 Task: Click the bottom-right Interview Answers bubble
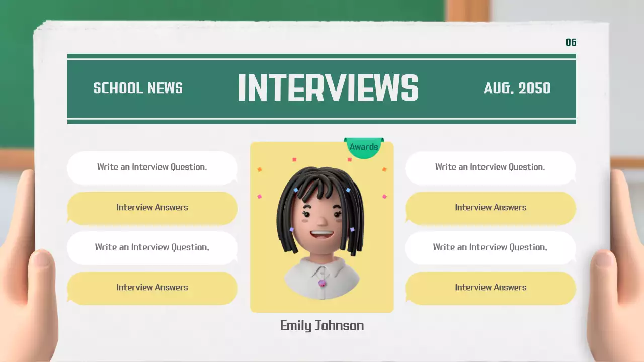[x=490, y=287]
